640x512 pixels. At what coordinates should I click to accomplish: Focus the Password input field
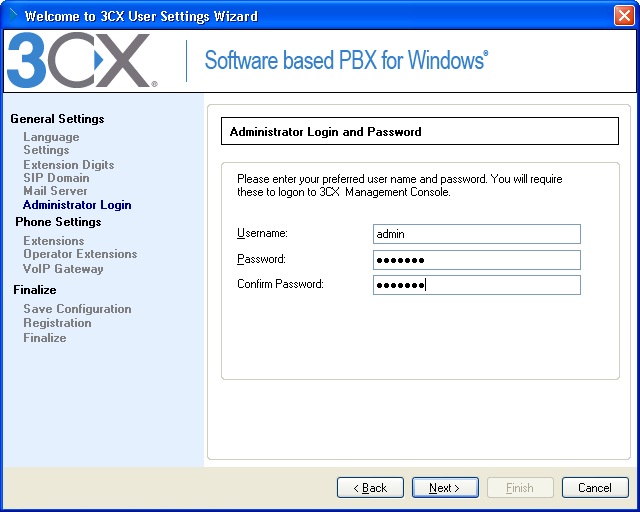476,260
